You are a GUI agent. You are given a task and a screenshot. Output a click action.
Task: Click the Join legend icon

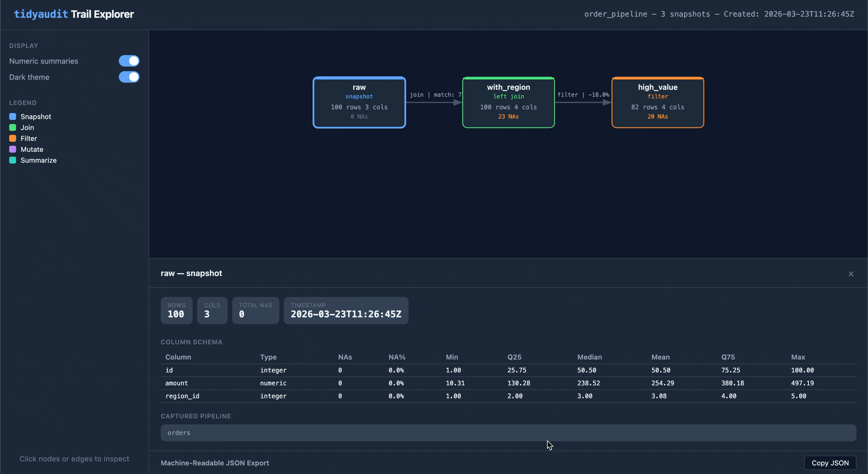pyautogui.click(x=13, y=127)
